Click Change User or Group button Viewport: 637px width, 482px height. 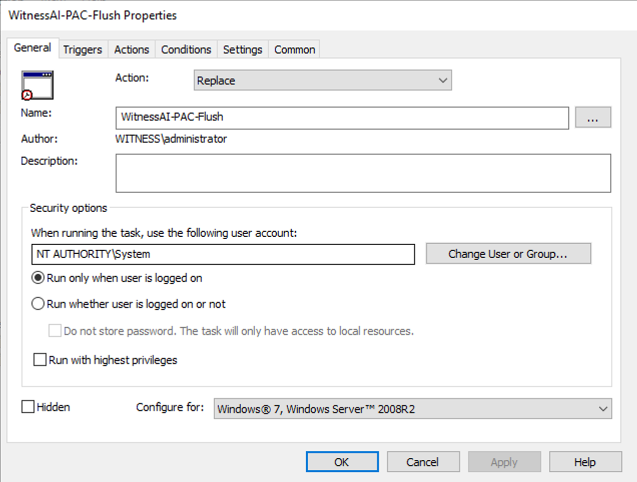508,254
